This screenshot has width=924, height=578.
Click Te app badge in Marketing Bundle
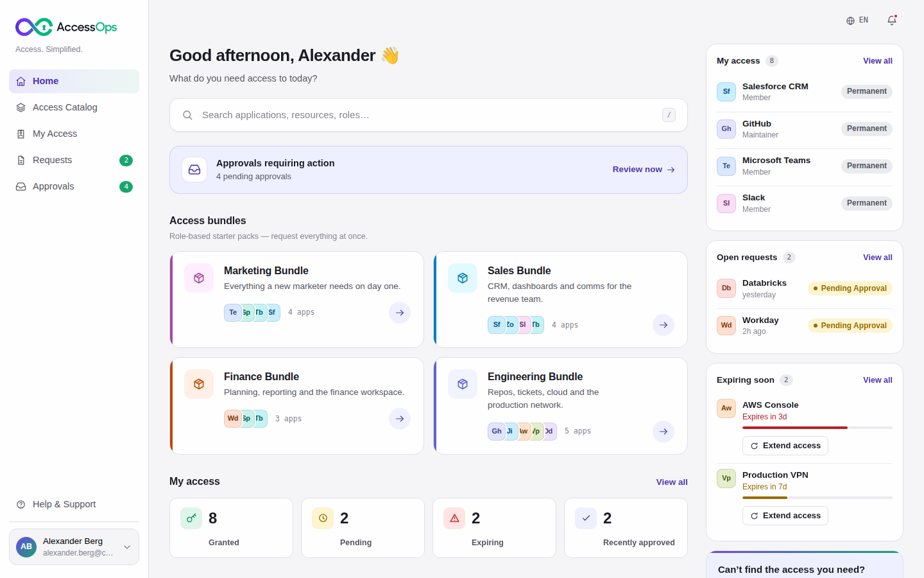click(233, 313)
